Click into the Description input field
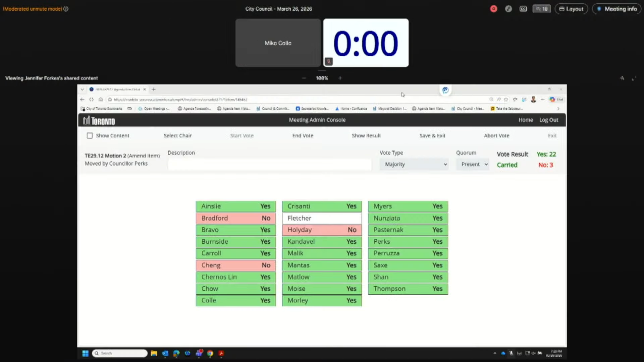This screenshot has width=644, height=362. tap(270, 164)
